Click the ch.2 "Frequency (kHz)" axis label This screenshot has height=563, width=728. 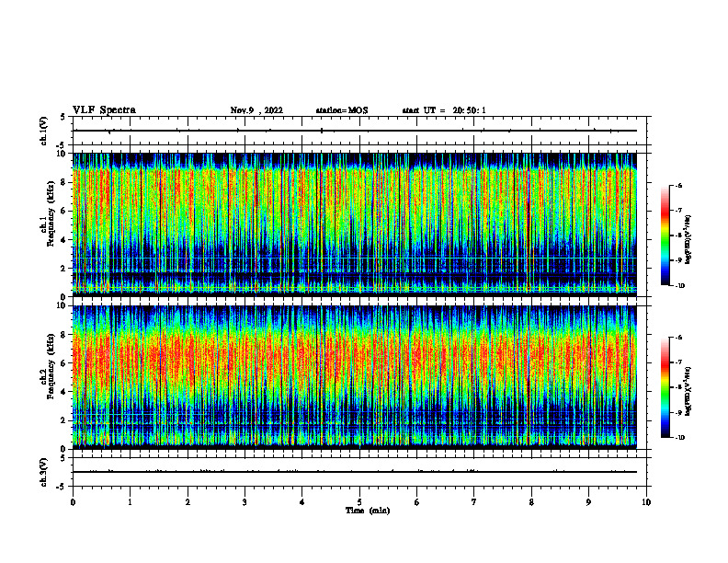click(51, 366)
